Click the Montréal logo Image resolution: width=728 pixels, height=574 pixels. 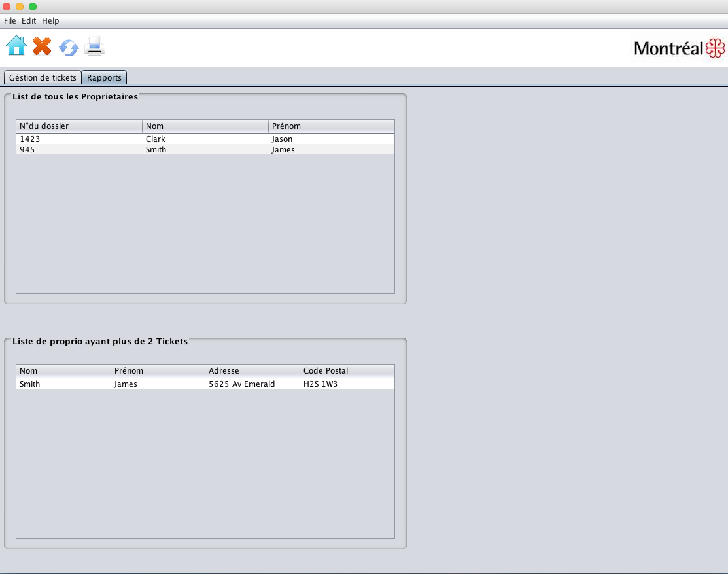[679, 48]
